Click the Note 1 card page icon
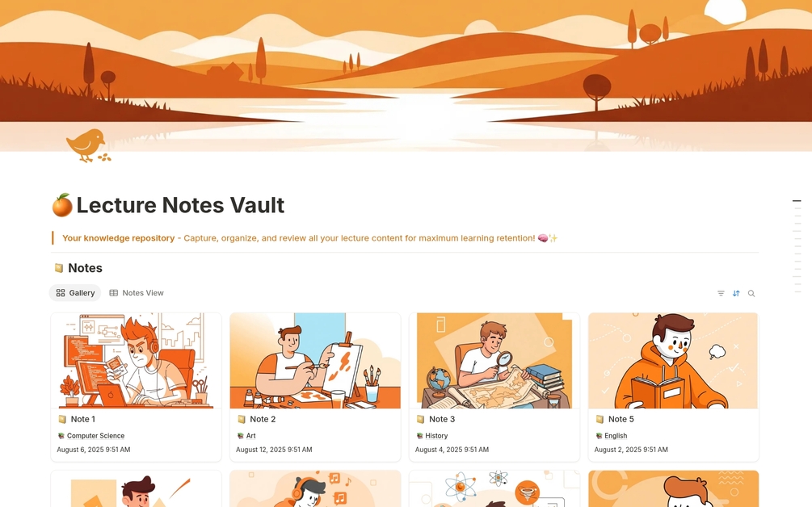 62,419
